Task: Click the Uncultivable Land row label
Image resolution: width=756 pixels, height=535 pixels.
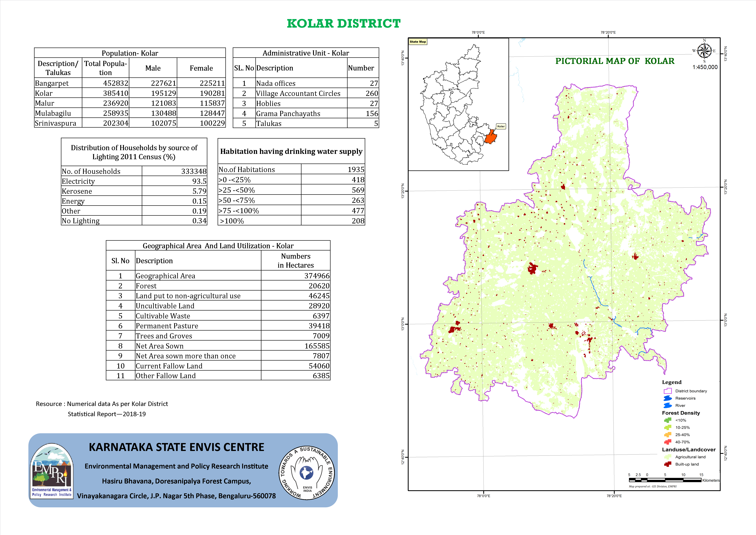Action: tap(165, 306)
